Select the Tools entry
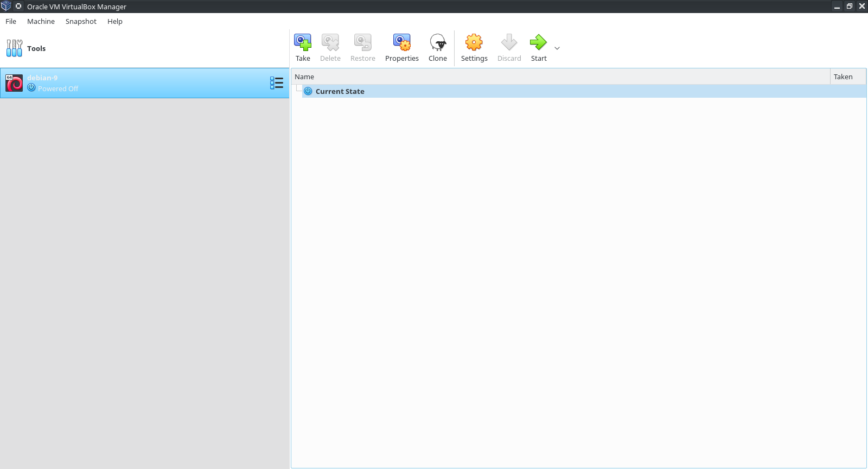This screenshot has width=868, height=469. (36, 48)
